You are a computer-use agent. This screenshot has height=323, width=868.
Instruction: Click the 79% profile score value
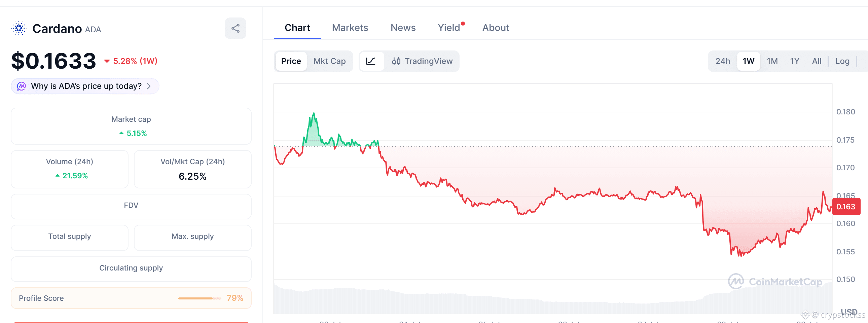click(235, 298)
